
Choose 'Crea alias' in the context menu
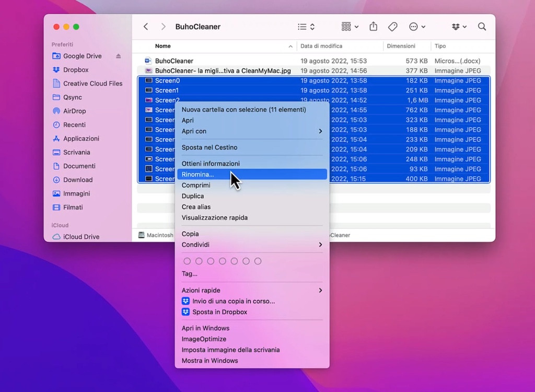click(x=252, y=207)
